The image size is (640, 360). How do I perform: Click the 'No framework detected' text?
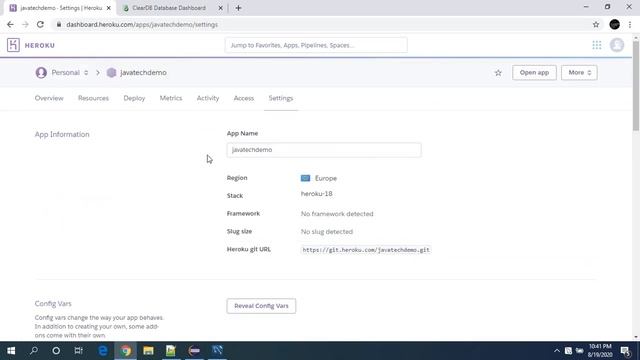(x=337, y=214)
